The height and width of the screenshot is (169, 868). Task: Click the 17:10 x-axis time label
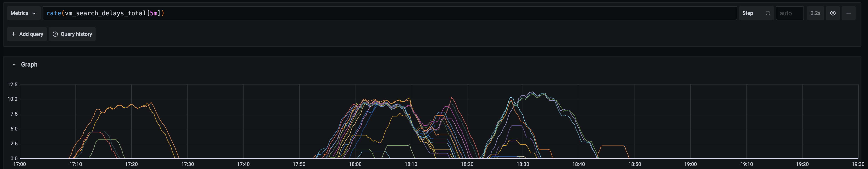click(75, 164)
